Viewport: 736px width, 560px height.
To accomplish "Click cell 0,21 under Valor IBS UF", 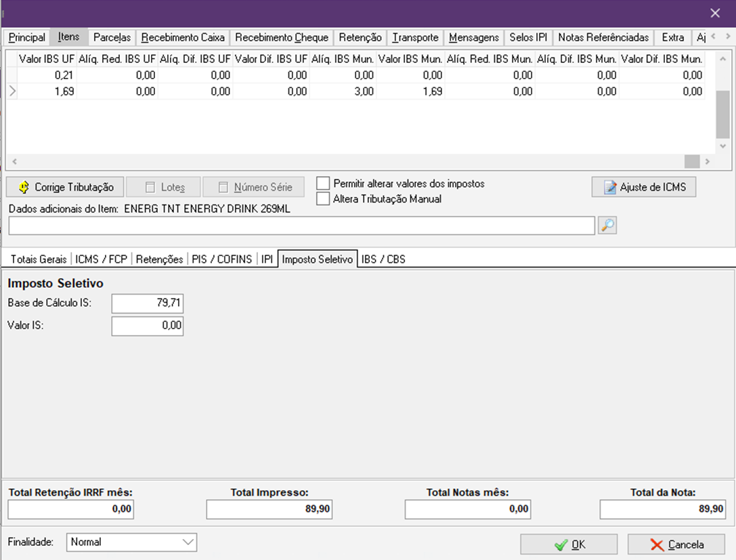I will coord(47,75).
